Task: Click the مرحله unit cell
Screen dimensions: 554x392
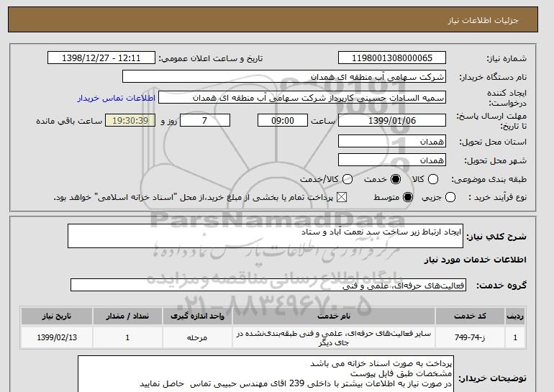Action: [x=198, y=337]
